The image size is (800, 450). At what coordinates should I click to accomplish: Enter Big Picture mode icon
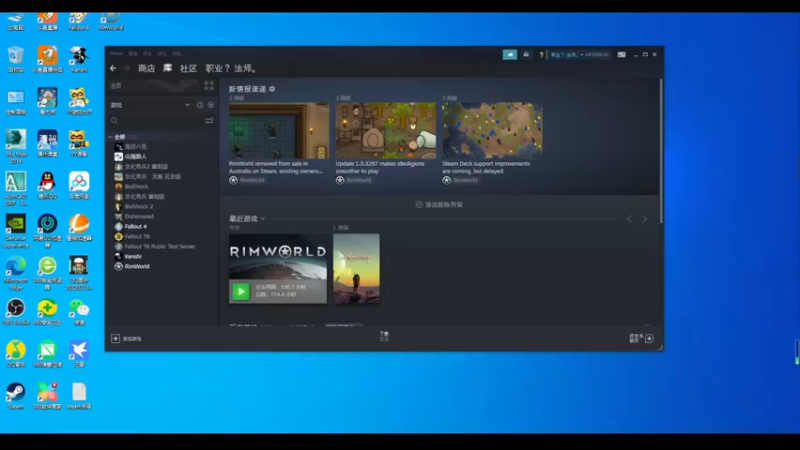pos(621,55)
